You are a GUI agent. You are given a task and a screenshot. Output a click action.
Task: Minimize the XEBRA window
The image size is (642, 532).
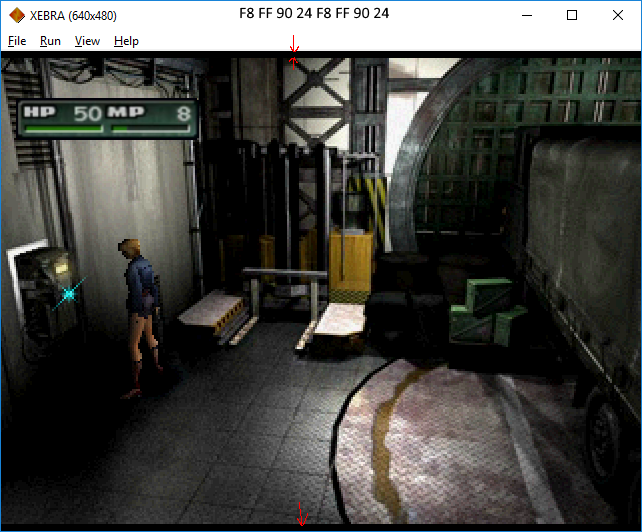tap(527, 16)
